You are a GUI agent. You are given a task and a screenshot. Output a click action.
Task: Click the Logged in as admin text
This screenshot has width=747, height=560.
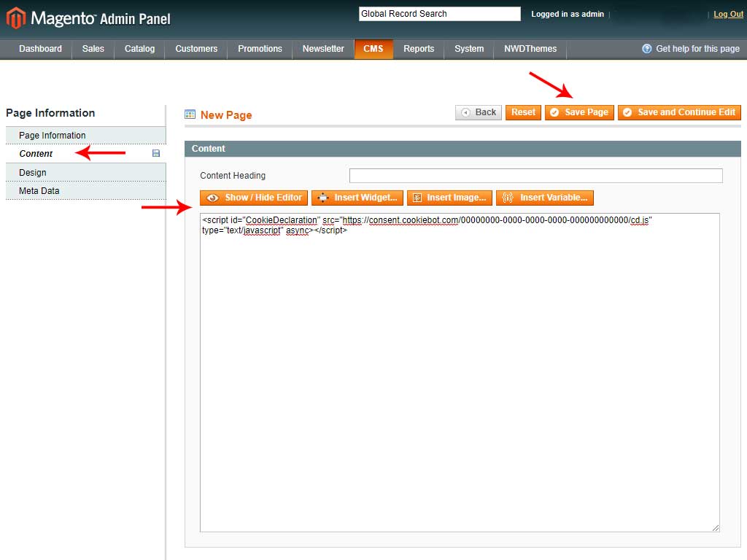(x=568, y=15)
